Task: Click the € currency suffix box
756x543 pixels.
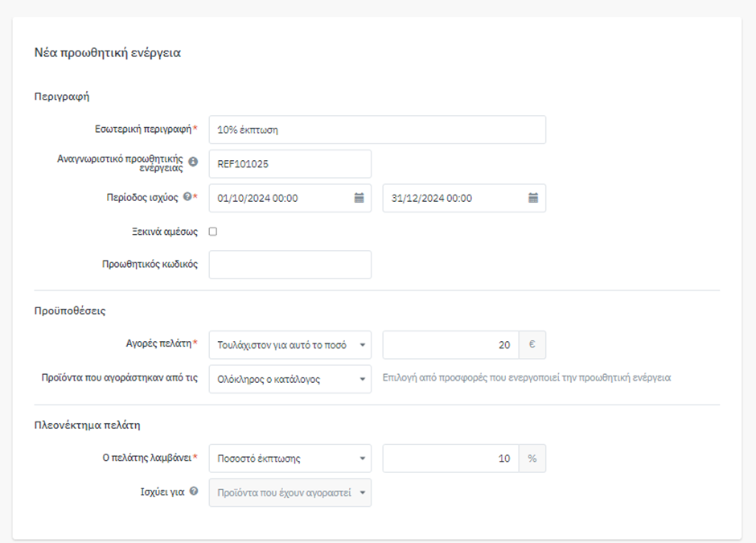Action: pyautogui.click(x=532, y=345)
